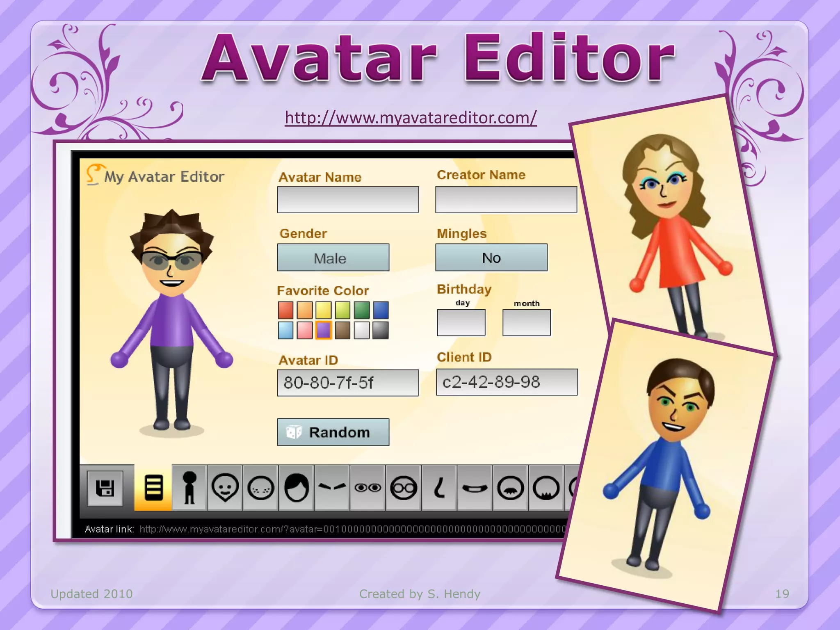Toggle the Male gender button
Image resolution: width=840 pixels, height=630 pixels.
[x=333, y=258]
